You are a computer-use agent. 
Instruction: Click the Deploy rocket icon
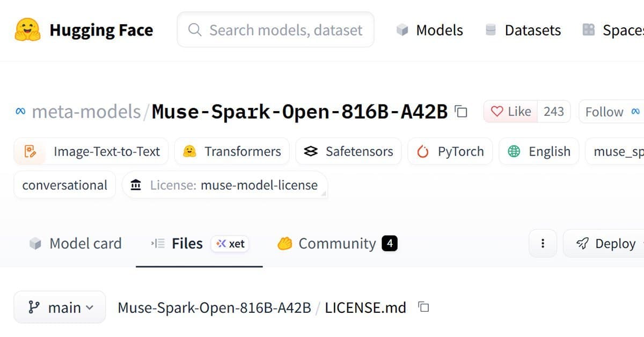pyautogui.click(x=582, y=244)
